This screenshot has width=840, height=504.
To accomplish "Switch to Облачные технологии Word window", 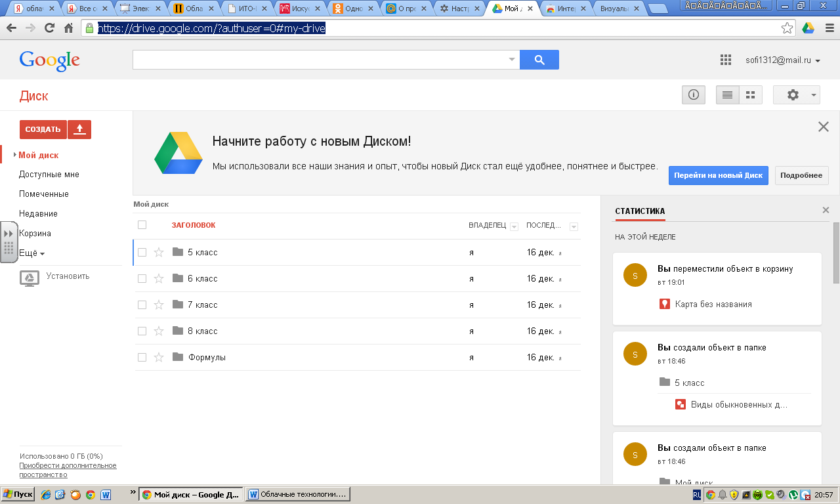I will (x=299, y=494).
